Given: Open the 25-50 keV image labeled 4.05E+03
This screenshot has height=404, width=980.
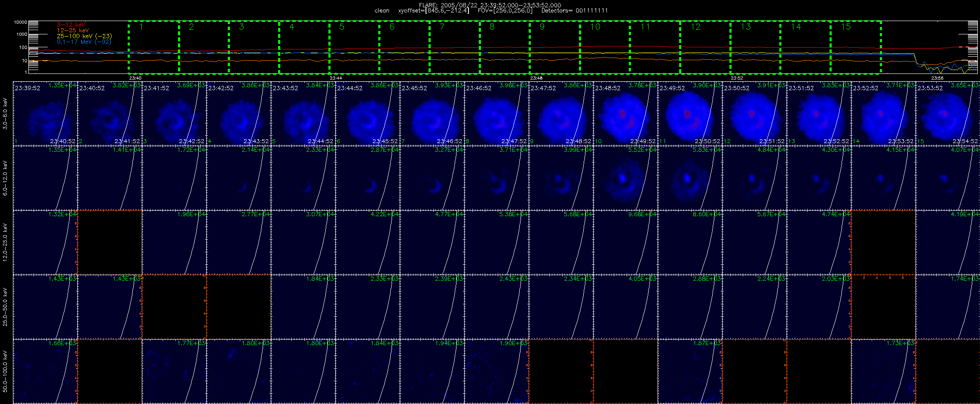Looking at the screenshot, I should (625, 307).
